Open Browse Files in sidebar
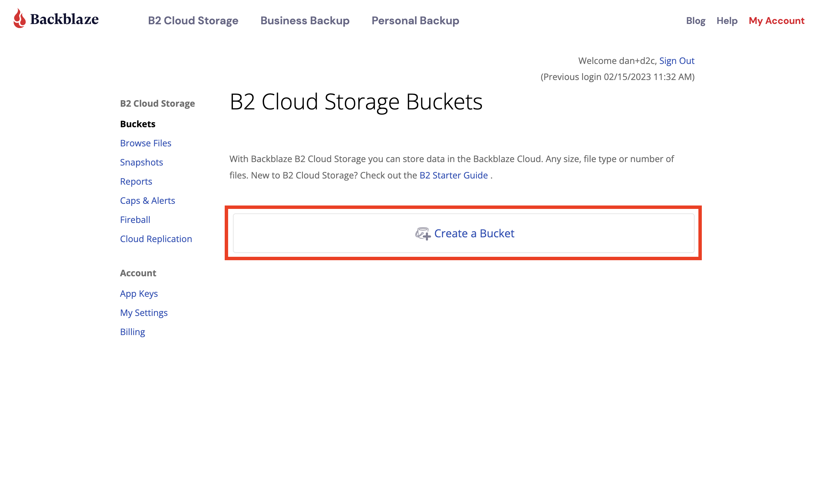The width and height of the screenshot is (814, 504). point(146,143)
